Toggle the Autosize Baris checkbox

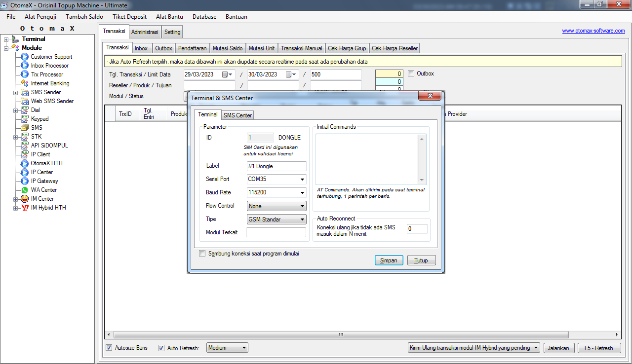click(109, 348)
